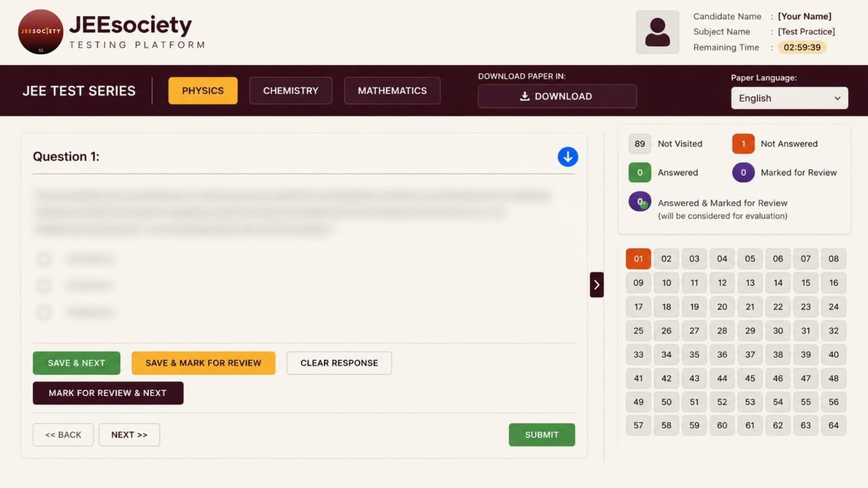Select the second answer option radio
Screen dimensions: 868x488
pos(44,285)
